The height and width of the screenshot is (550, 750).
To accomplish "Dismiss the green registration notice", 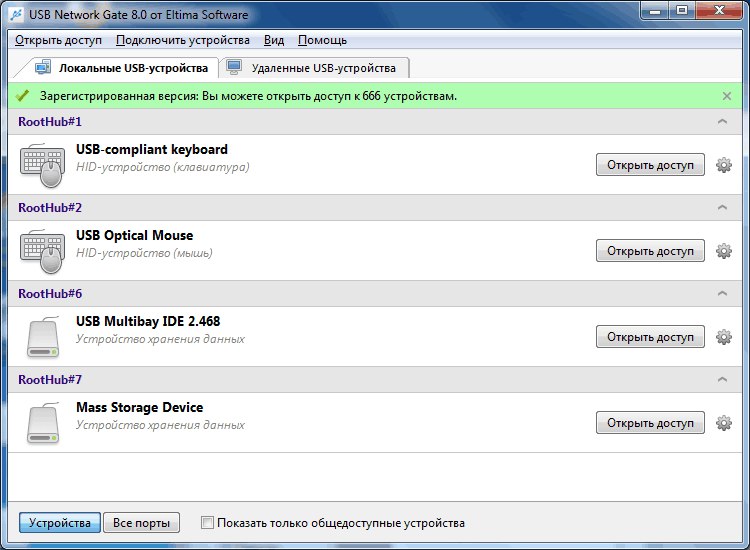I will (x=727, y=96).
